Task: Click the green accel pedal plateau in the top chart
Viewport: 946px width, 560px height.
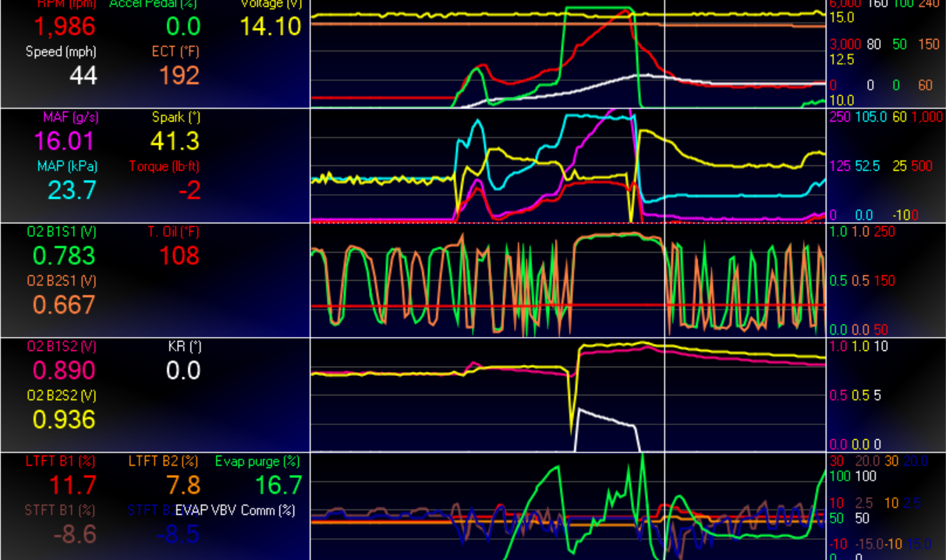Action: pos(599,9)
